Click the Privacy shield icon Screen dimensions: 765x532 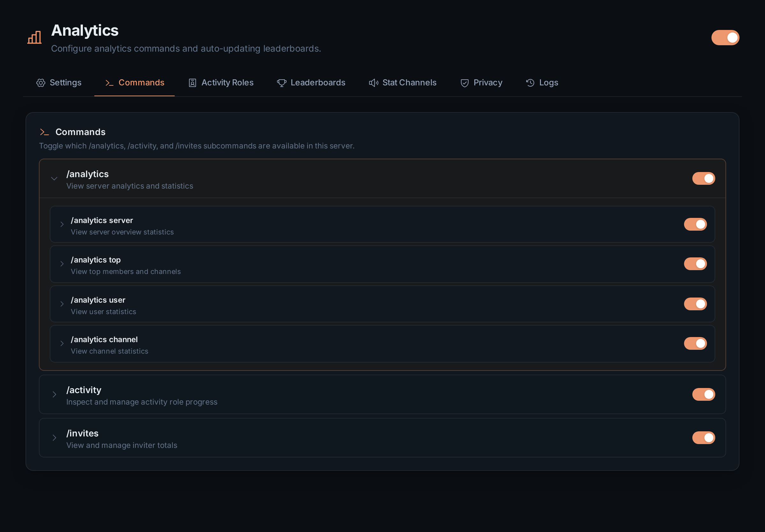click(464, 83)
